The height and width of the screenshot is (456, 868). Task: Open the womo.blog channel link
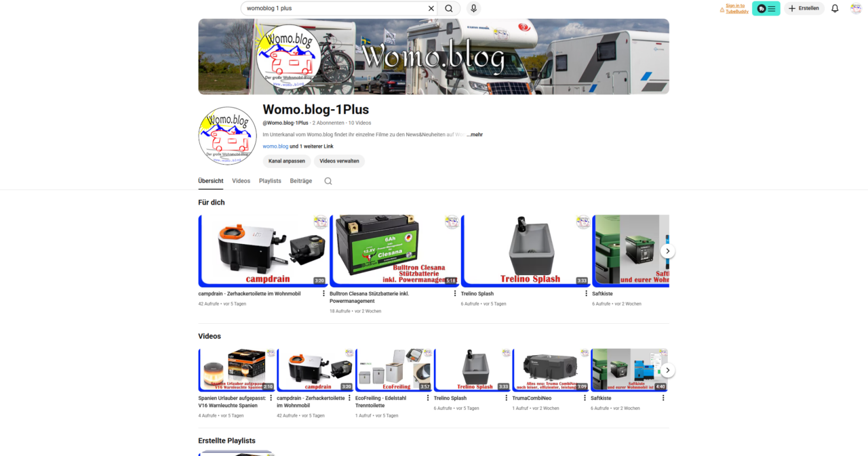275,146
